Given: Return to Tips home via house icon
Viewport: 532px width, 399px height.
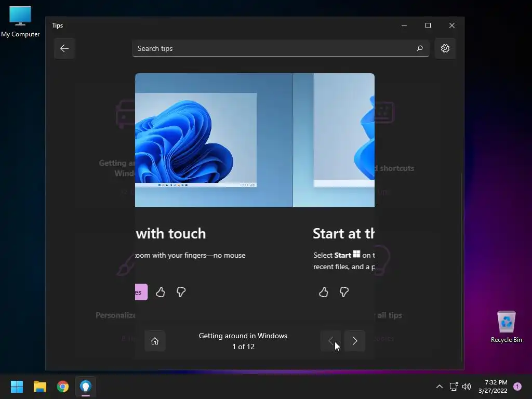Looking at the screenshot, I should tap(155, 341).
